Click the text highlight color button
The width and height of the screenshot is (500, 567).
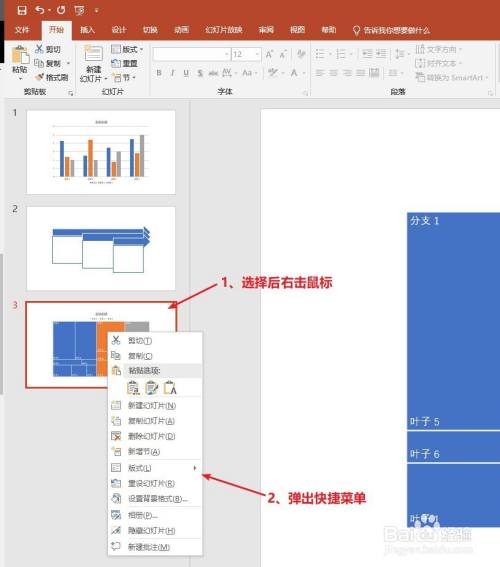[x=273, y=73]
